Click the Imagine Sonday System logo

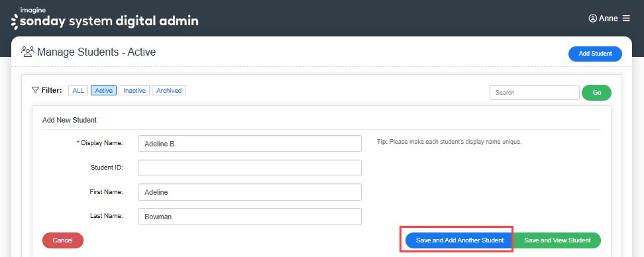105,19
